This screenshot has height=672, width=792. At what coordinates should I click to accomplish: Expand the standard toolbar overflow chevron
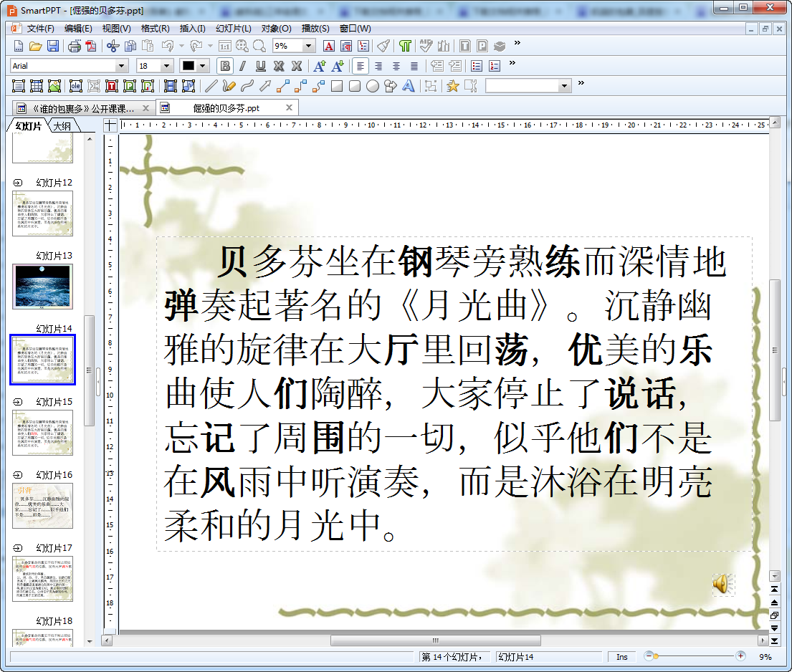click(517, 44)
